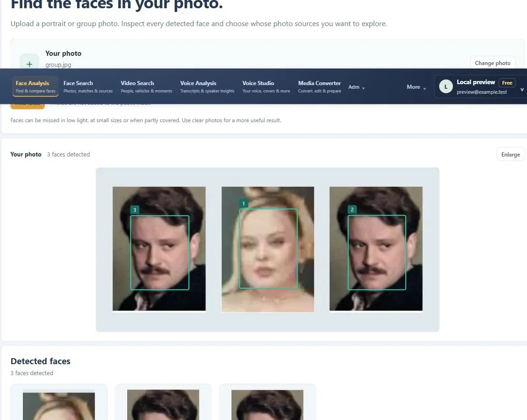Switch to the Face Search tab
This screenshot has height=420, width=527.
tap(88, 86)
